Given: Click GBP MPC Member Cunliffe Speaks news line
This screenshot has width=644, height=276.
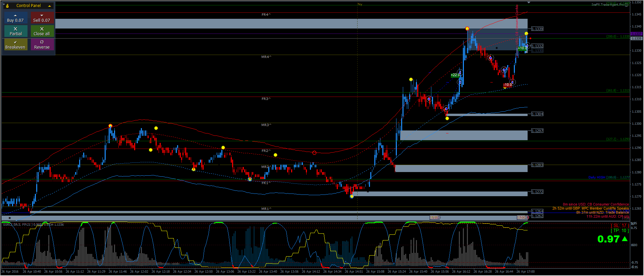Looking at the screenshot, I should 591,208.
